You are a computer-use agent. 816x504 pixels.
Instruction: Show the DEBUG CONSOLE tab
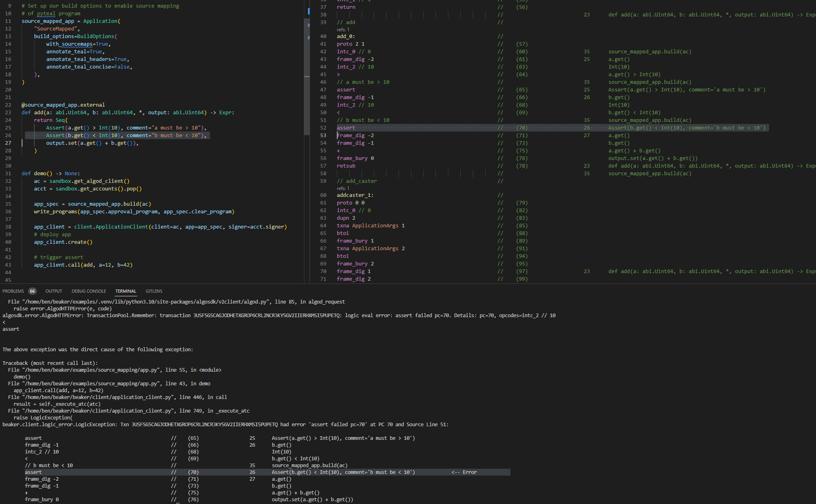(x=89, y=291)
